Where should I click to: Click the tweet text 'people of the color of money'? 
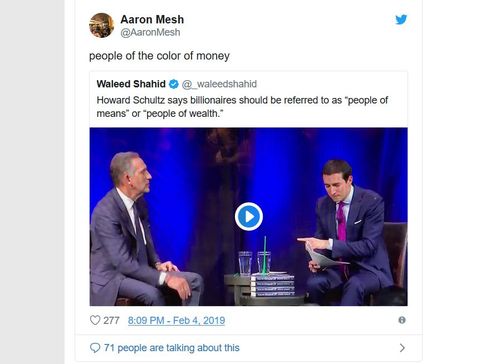coord(159,56)
